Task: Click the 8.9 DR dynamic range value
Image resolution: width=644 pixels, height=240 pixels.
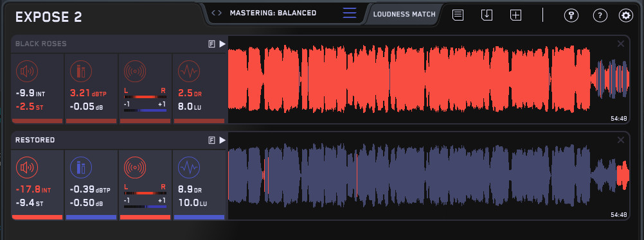Action: pyautogui.click(x=190, y=190)
